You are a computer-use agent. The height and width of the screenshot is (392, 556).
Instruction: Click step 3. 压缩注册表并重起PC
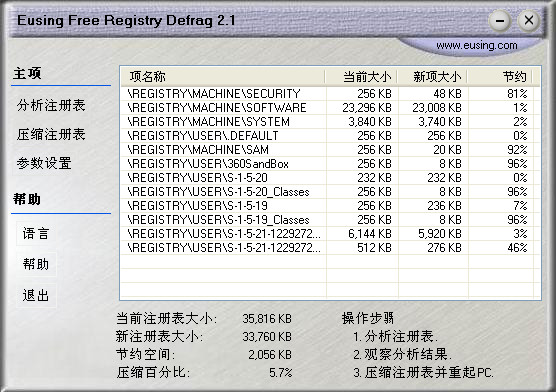423,372
